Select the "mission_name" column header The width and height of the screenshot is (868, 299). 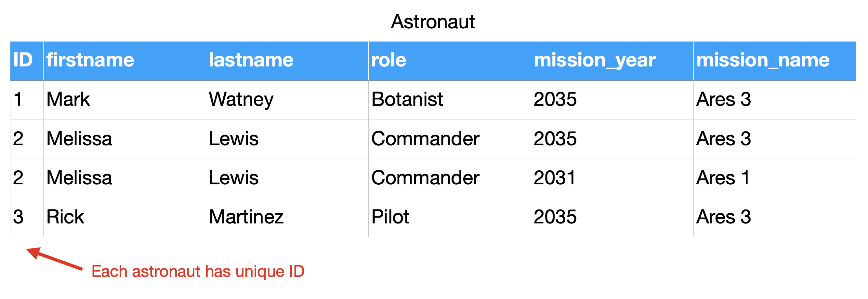(x=763, y=60)
